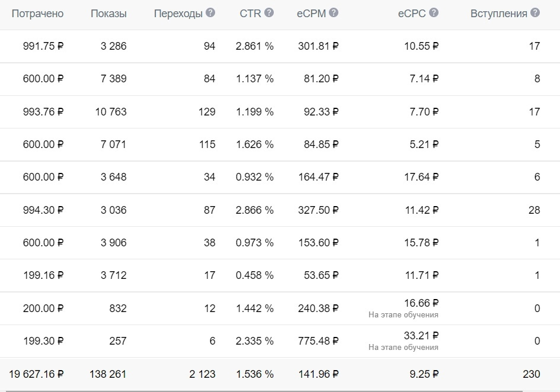Select total clicks 2 123
This screenshot has width=560, height=392.
202,374
